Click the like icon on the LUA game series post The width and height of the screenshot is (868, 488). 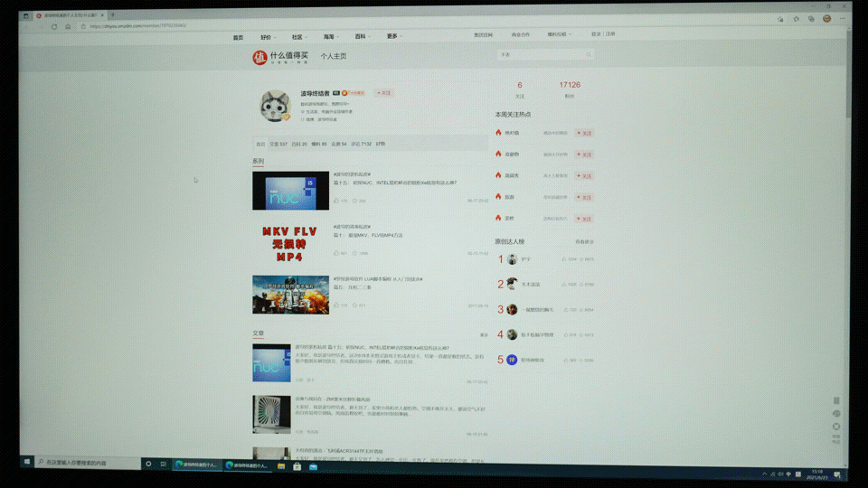pyautogui.click(x=336, y=305)
